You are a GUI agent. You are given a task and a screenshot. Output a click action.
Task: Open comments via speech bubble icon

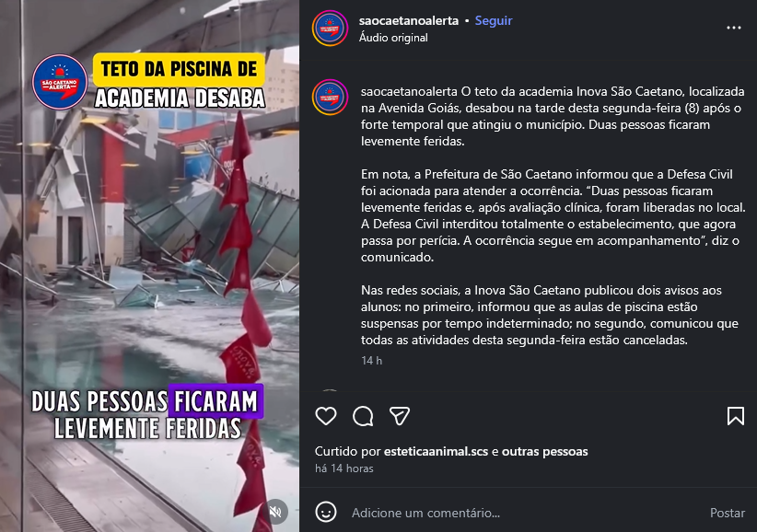[363, 416]
